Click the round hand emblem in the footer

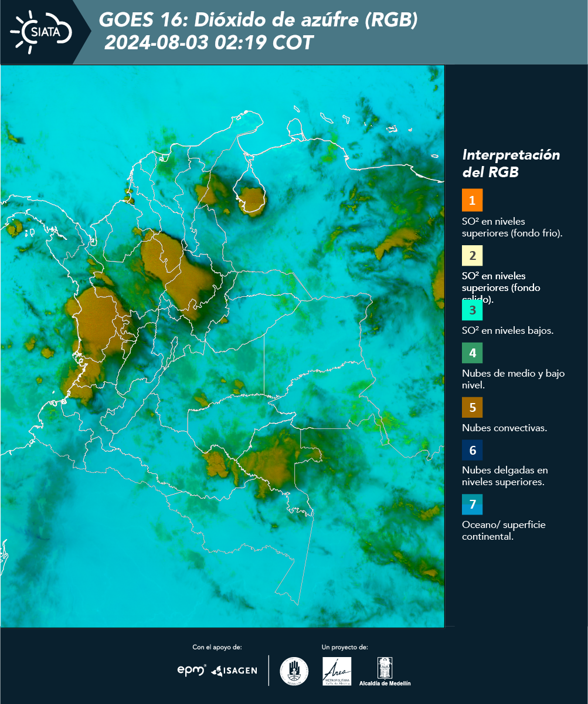294,671
